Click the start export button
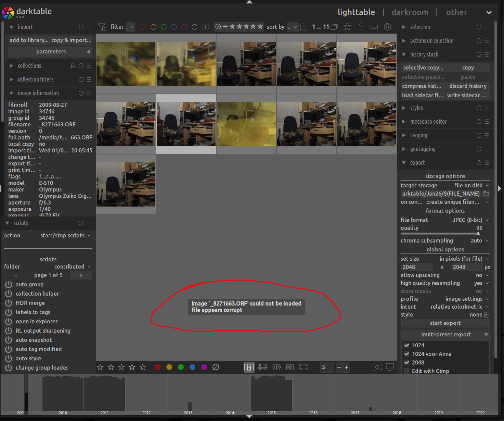Image resolution: width=504 pixels, height=421 pixels. pos(445,323)
